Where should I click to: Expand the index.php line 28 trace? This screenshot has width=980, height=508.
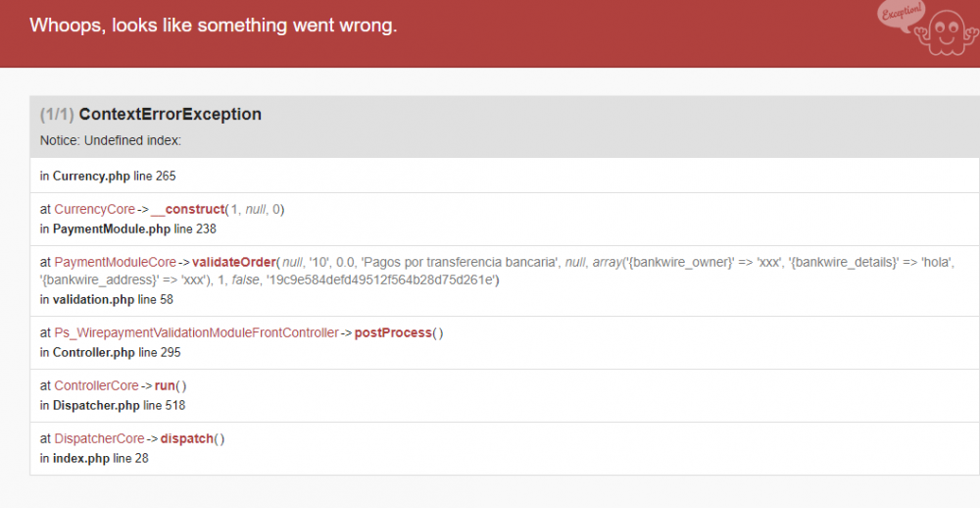[94, 458]
